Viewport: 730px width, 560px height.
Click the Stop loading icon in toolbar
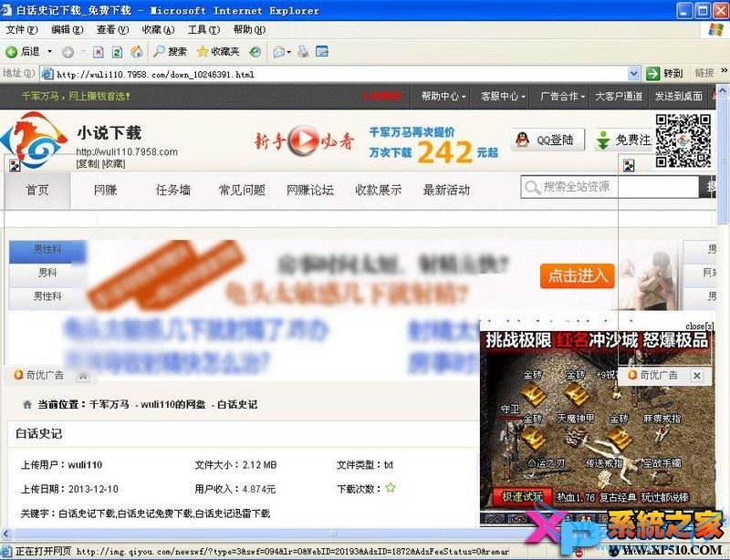98,52
